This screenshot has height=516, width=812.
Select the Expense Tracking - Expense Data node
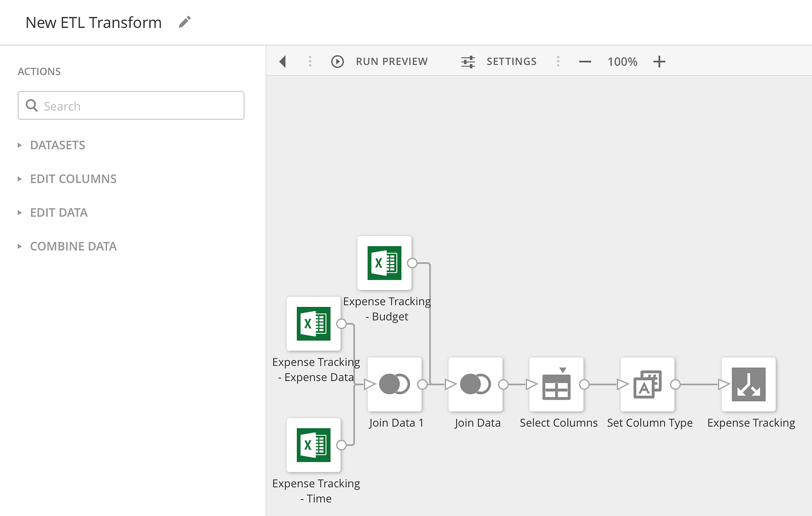(x=314, y=324)
